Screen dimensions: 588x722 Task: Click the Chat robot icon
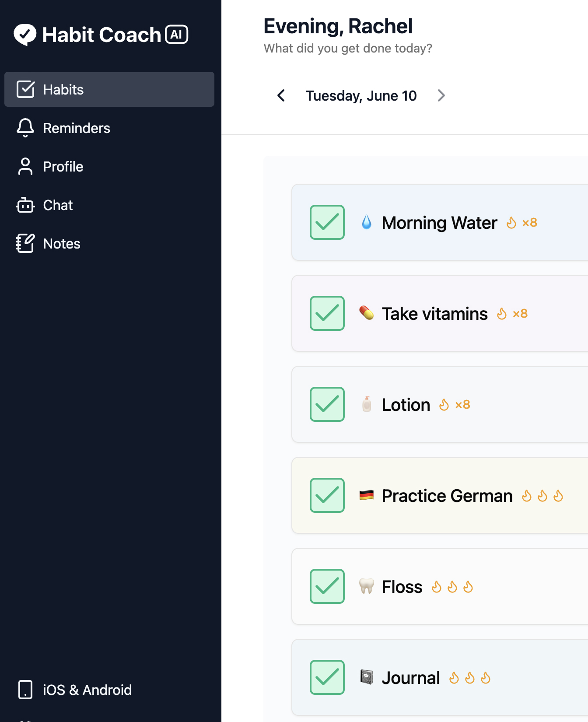pyautogui.click(x=25, y=205)
